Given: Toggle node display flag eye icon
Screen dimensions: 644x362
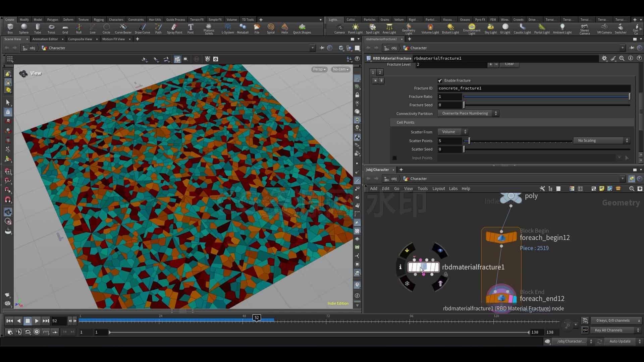Looking at the screenshot, I should click(440, 250).
